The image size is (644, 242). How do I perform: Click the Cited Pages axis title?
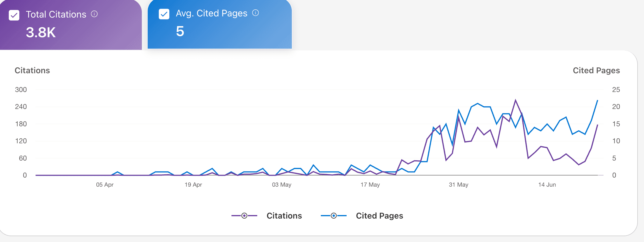click(596, 71)
